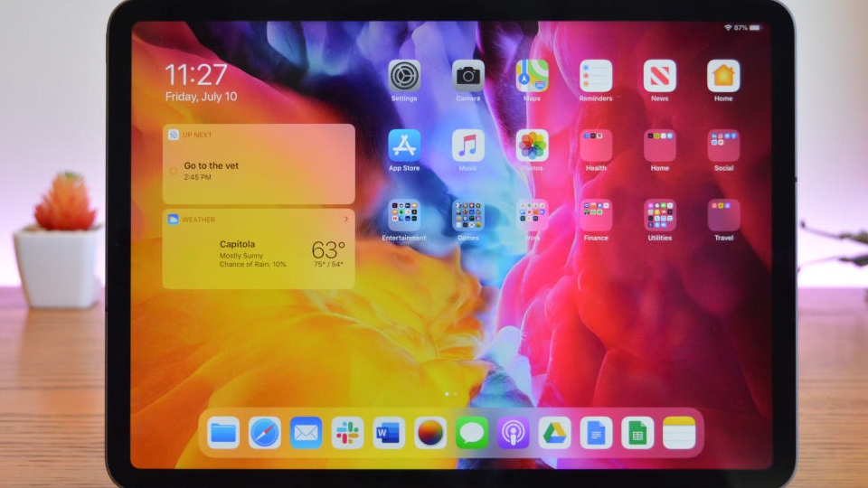Open the Music app
868x488 pixels.
pyautogui.click(x=468, y=145)
